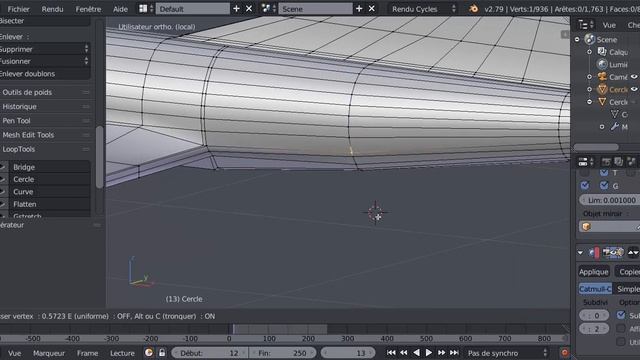Jump to the timeline start frame

click(x=391, y=353)
